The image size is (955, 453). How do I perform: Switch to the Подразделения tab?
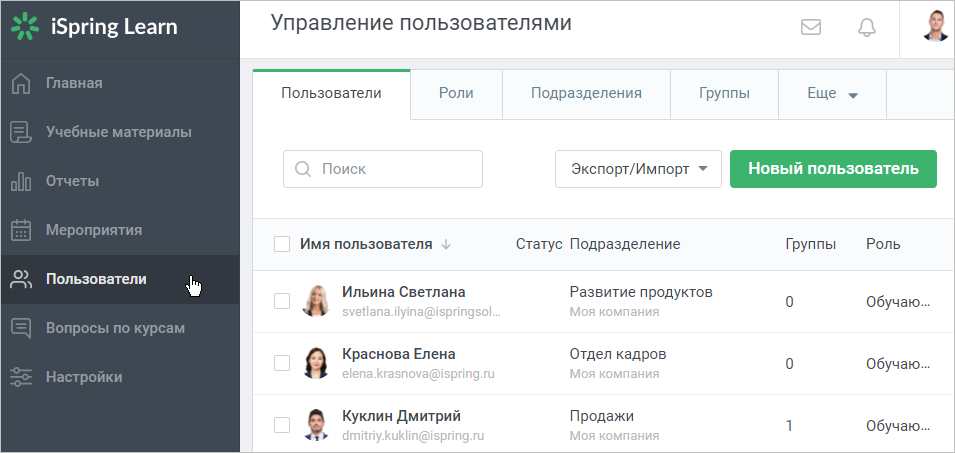click(587, 94)
